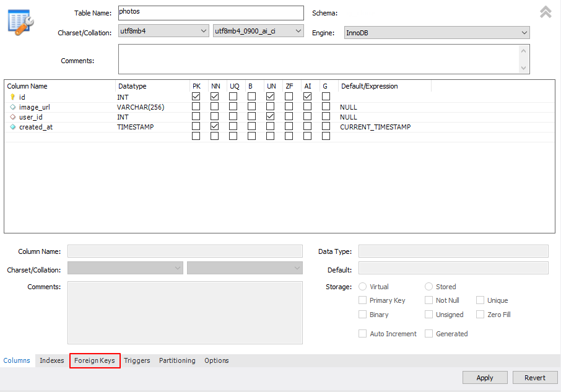The height and width of the screenshot is (392, 561).
Task: Check the Unique option
Action: pyautogui.click(x=480, y=300)
